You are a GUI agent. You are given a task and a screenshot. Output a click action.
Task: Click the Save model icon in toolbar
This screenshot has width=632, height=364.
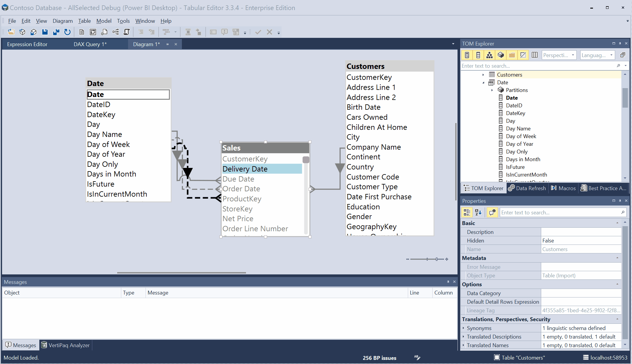[45, 32]
